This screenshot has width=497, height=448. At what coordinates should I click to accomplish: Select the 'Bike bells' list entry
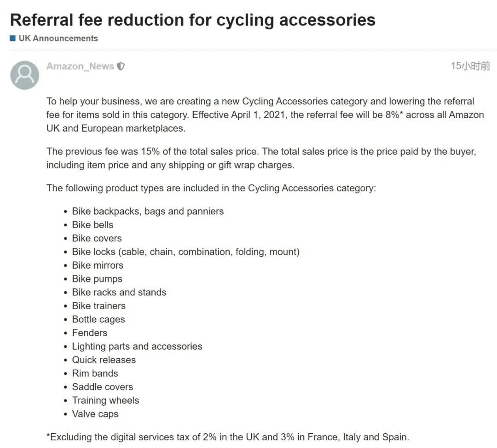[x=92, y=224]
